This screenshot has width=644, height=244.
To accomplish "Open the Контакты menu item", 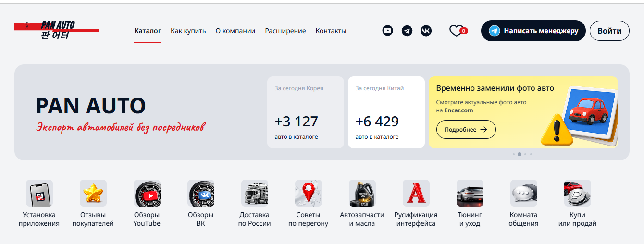I will (x=331, y=31).
